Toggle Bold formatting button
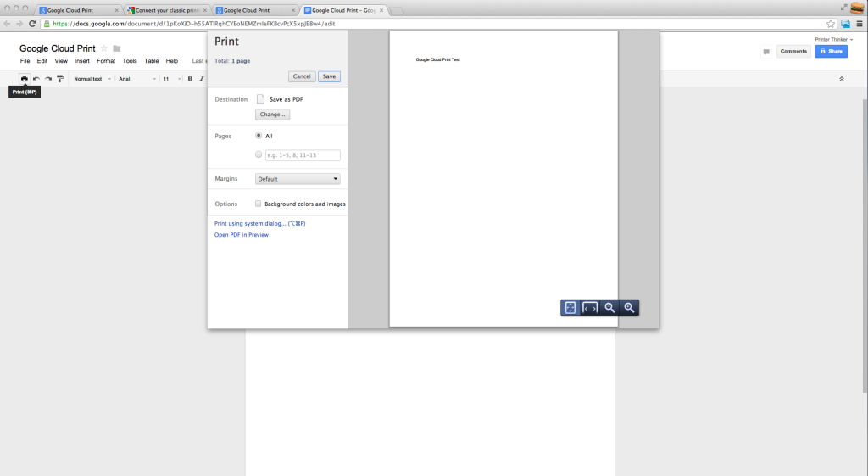 pos(190,79)
